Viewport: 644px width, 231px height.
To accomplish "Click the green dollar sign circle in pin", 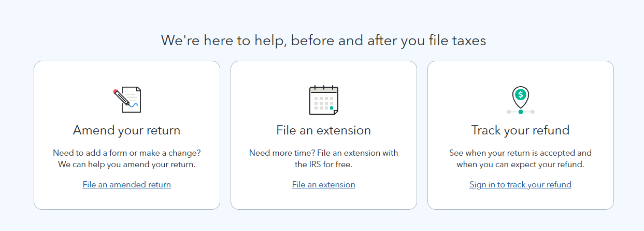I will coord(521,94).
